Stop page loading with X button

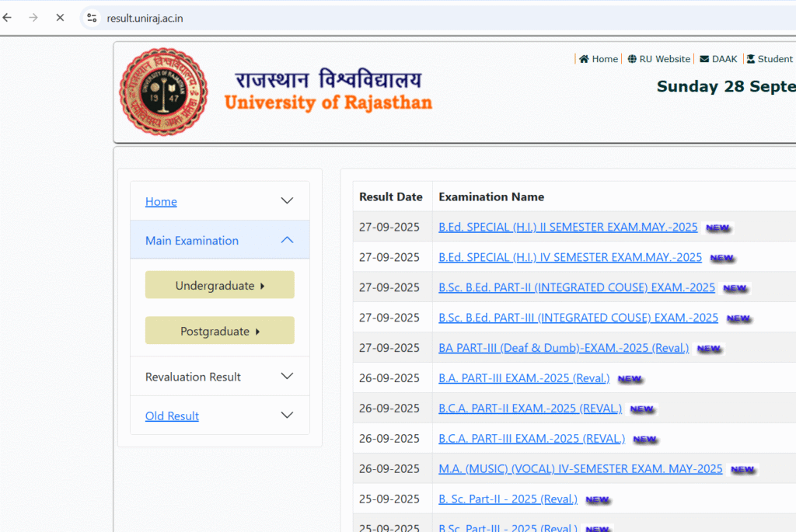click(60, 17)
